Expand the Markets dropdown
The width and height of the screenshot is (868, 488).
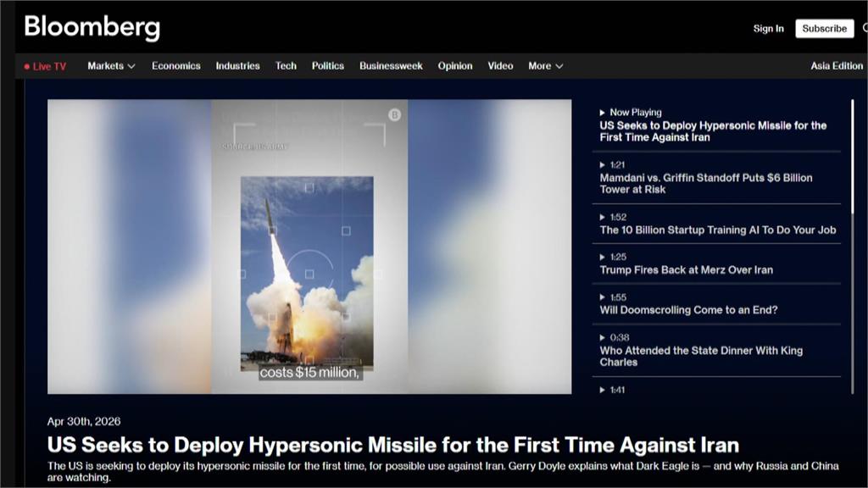111,66
